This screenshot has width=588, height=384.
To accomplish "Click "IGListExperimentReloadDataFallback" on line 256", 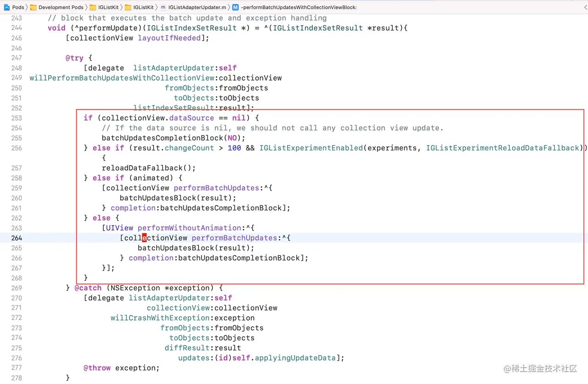I will pos(503,148).
